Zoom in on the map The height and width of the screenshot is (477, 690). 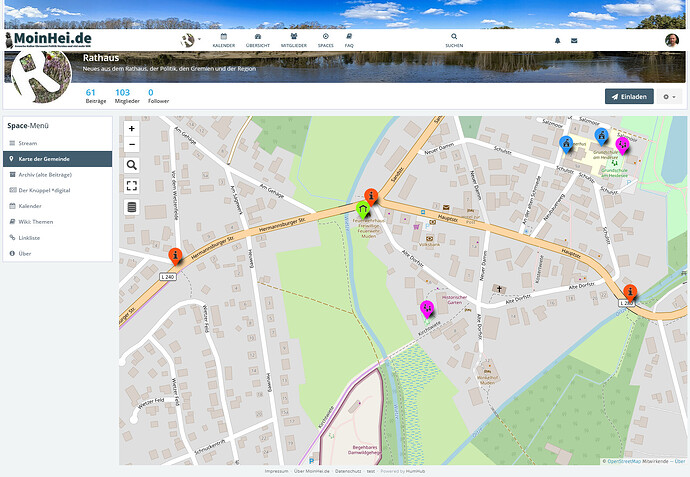pyautogui.click(x=132, y=128)
